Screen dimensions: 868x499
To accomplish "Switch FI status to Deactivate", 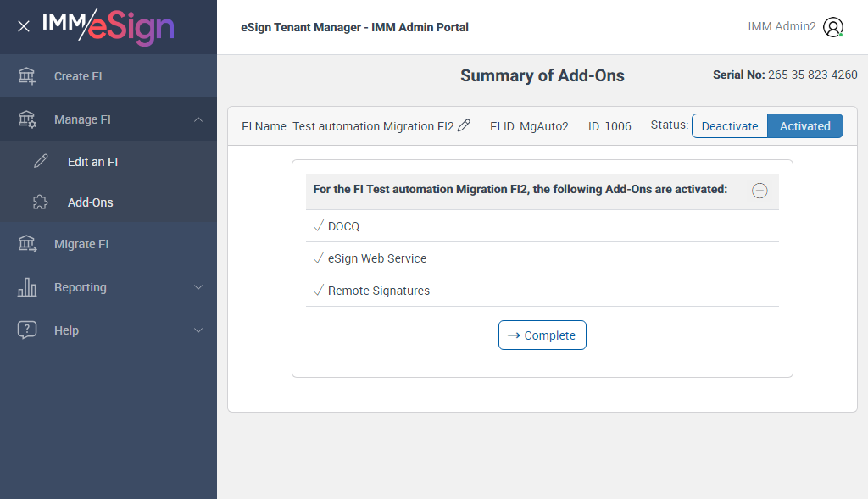I will [730, 126].
